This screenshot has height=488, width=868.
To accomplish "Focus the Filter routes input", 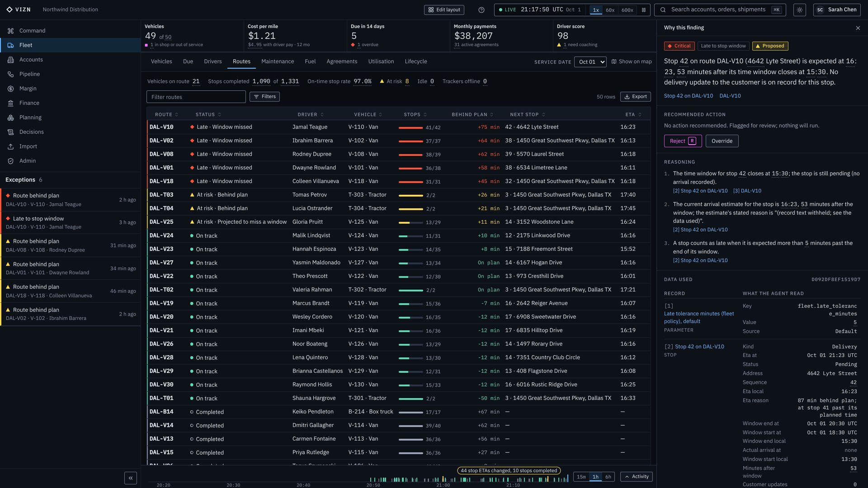I will click(196, 97).
